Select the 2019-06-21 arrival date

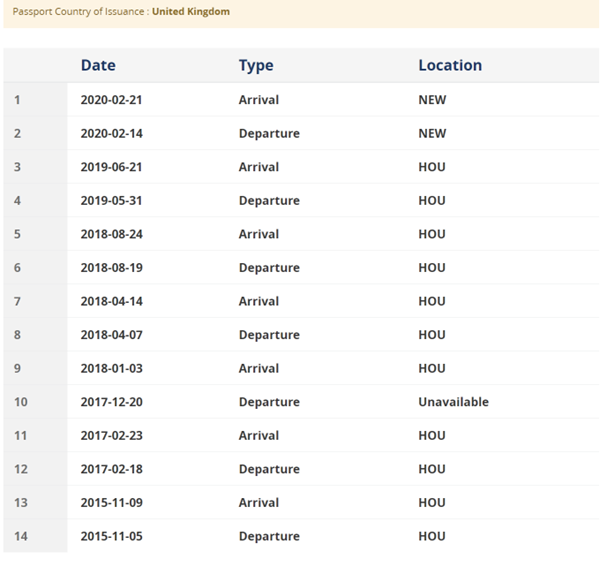[111, 167]
